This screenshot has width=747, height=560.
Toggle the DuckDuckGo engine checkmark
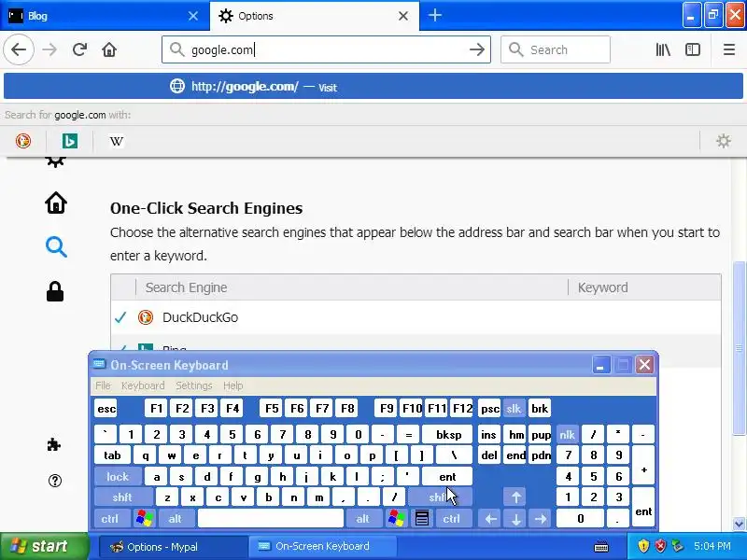(x=121, y=317)
